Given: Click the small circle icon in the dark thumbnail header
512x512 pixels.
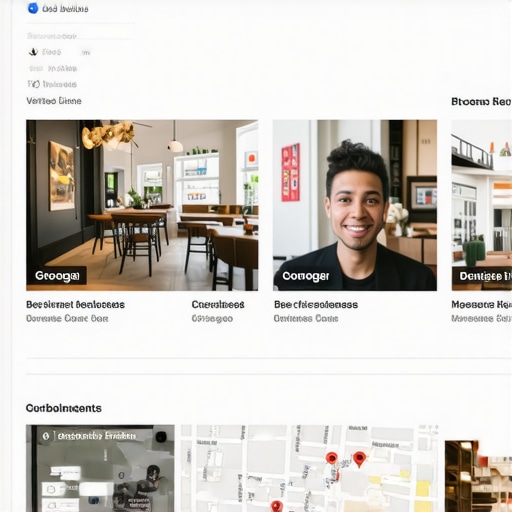Looking at the screenshot, I should (x=46, y=436).
